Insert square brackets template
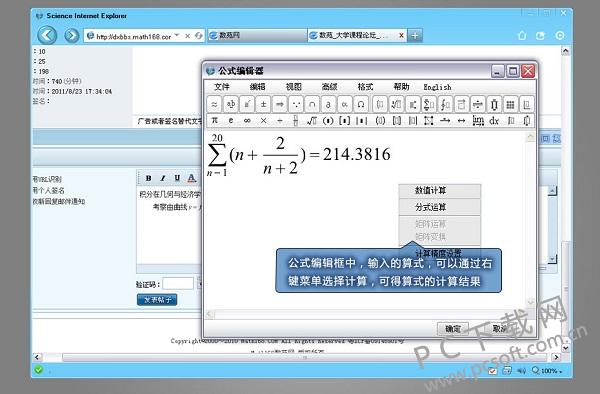This screenshot has height=394, width=600. tap(344, 120)
